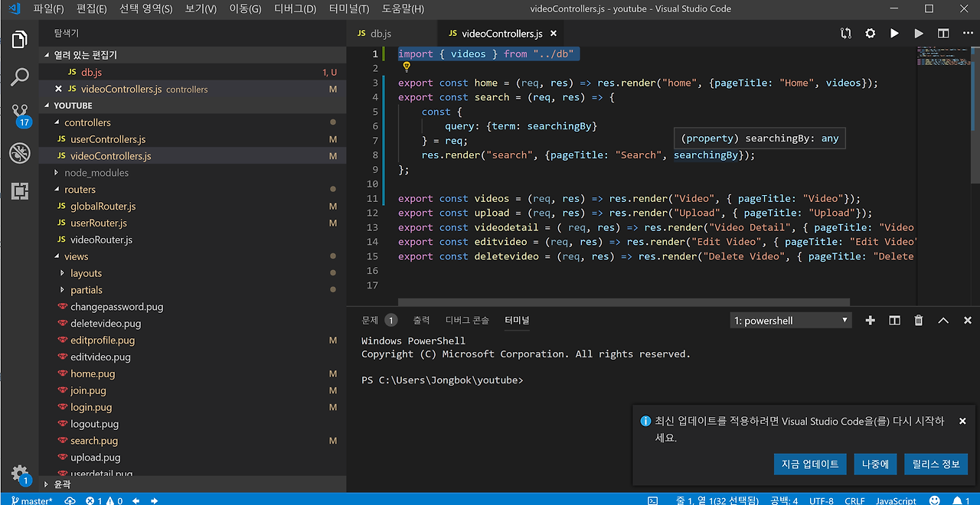Open search.pug in the file explorer
This screenshot has width=980, height=505.
pos(94,441)
